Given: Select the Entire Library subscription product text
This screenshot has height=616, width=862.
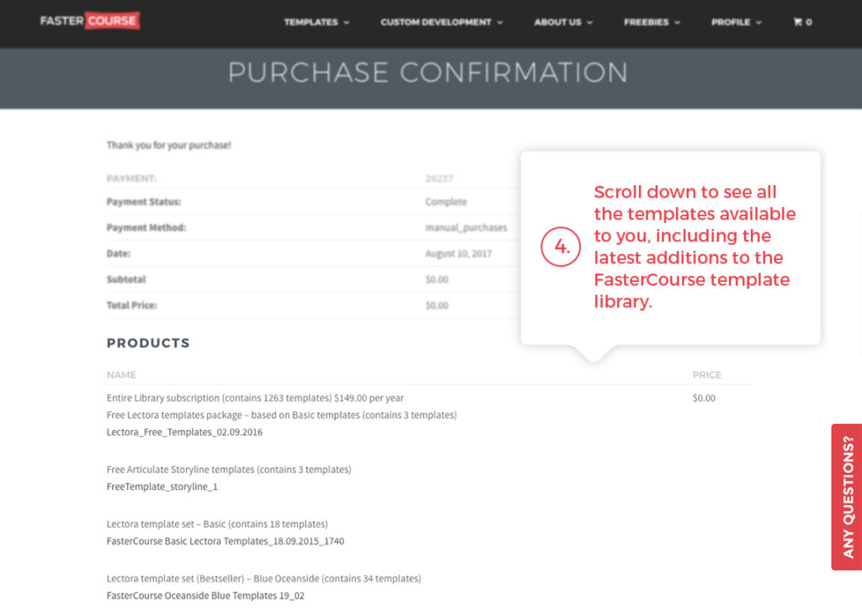Looking at the screenshot, I should (255, 398).
